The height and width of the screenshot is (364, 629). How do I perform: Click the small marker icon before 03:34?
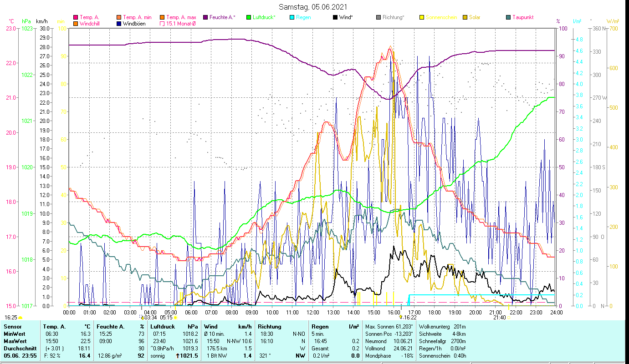[142, 317]
